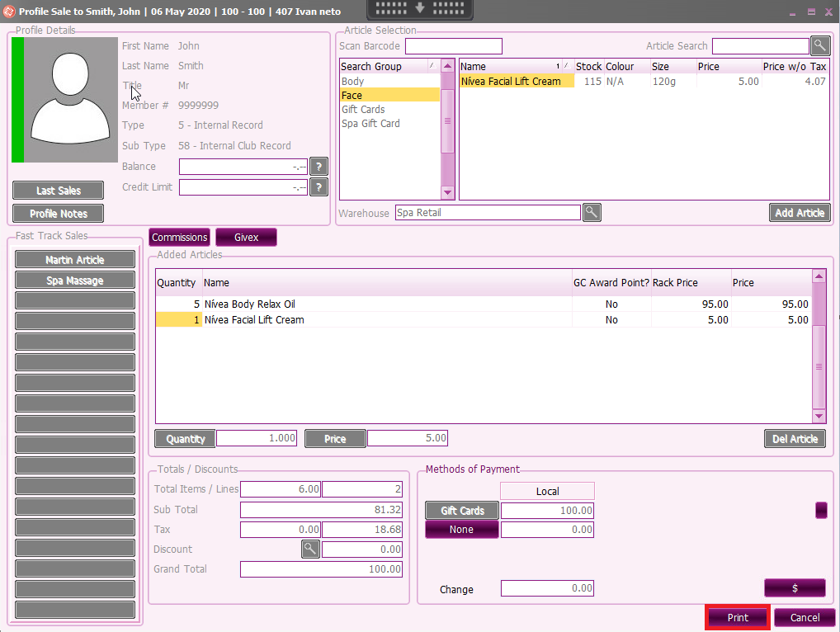Image resolution: width=840 pixels, height=632 pixels.
Task: Click the application logo in title bar
Action: [9, 12]
